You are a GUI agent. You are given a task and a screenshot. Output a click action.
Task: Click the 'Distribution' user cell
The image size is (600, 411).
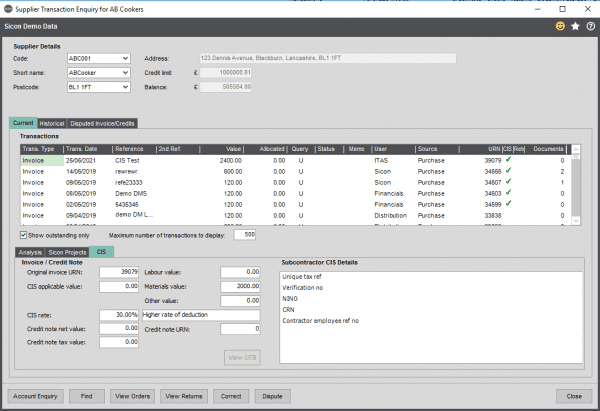click(390, 215)
